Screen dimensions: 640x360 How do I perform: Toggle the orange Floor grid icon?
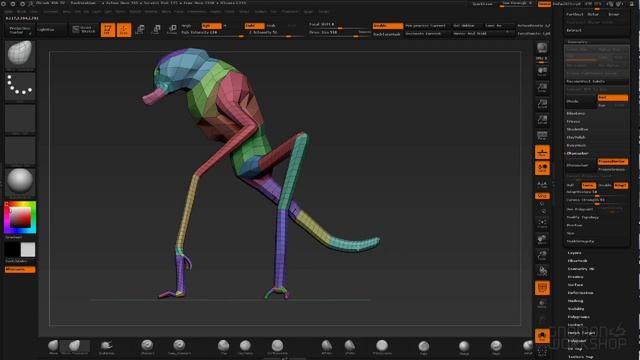(x=542, y=152)
